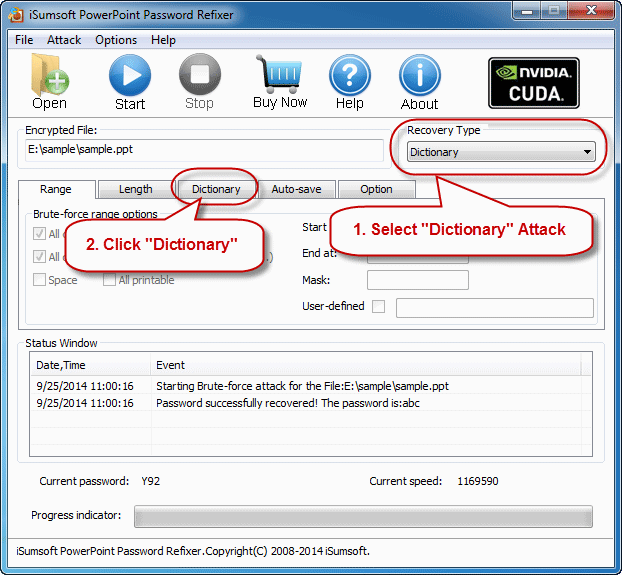Viewport: 622px width, 575px height.
Task: Click the iSumsoft app title icon
Action: [x=16, y=15]
